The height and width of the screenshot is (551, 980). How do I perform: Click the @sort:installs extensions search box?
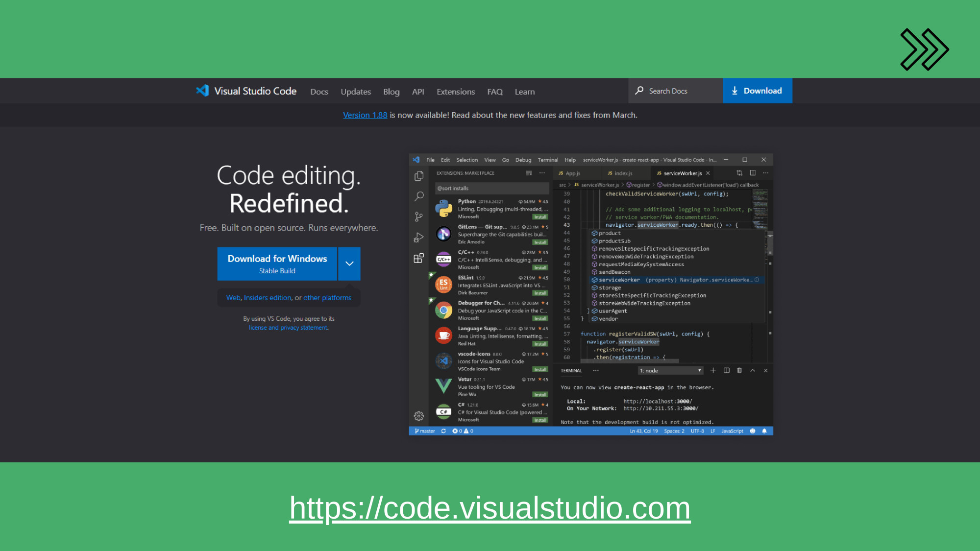point(491,188)
